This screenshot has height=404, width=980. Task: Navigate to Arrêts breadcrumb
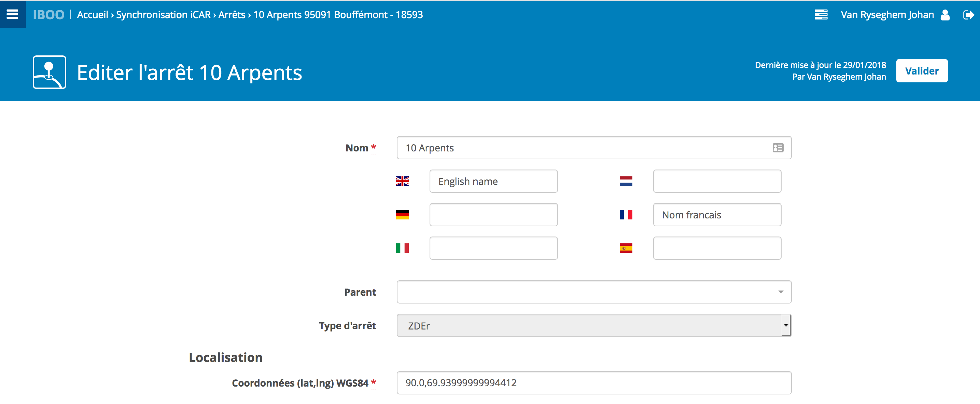click(x=232, y=14)
